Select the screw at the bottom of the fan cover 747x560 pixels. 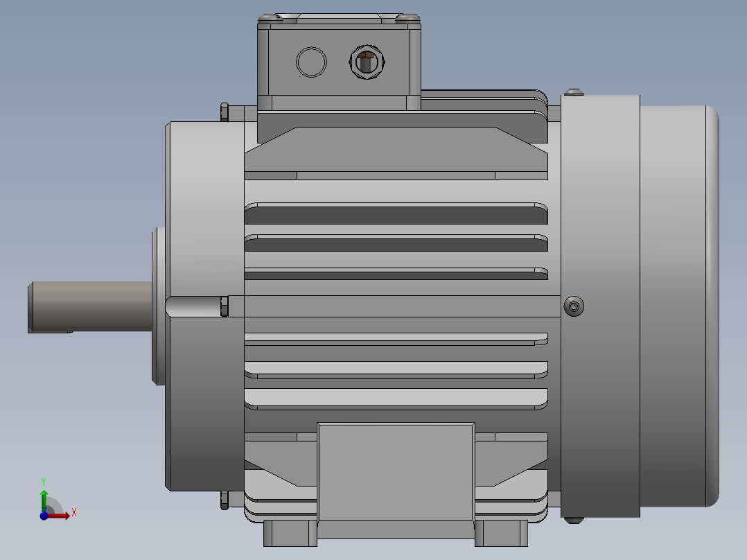(x=574, y=520)
